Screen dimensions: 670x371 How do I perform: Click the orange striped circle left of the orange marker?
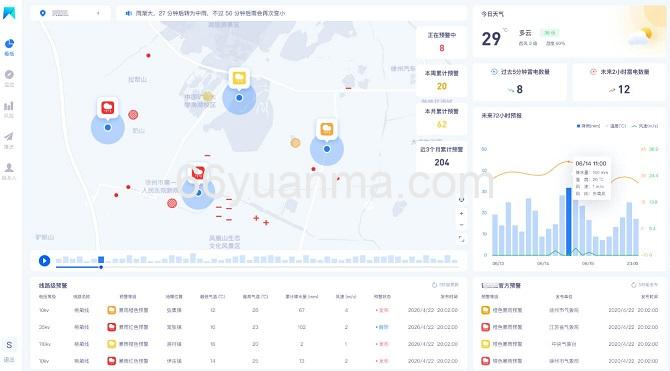tap(295, 143)
